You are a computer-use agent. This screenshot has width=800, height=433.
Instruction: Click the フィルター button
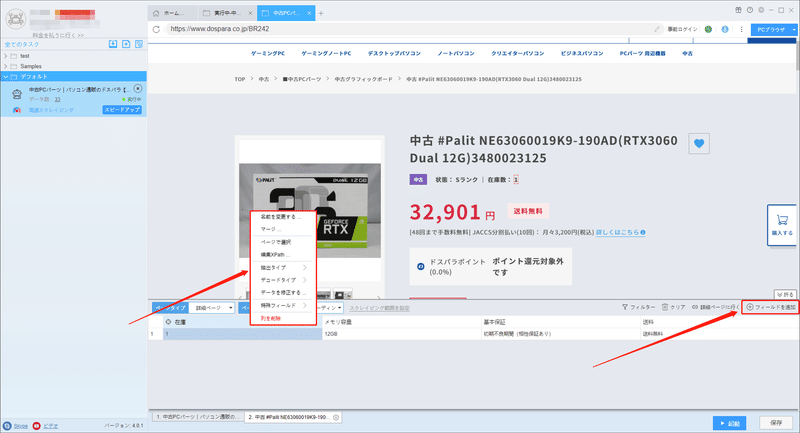638,307
